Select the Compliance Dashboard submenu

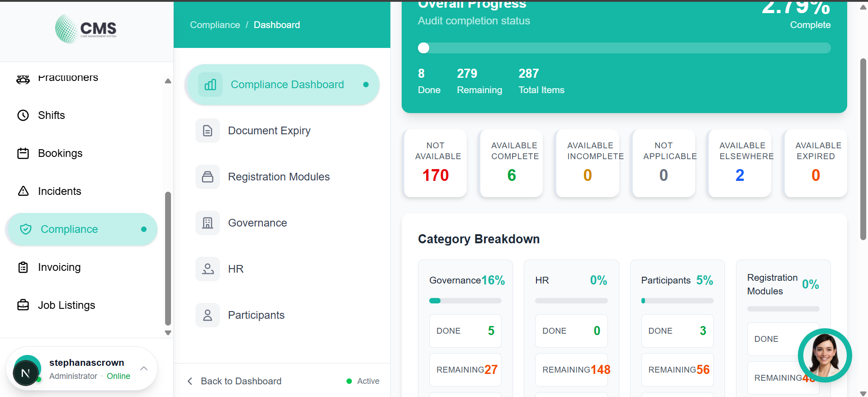282,85
